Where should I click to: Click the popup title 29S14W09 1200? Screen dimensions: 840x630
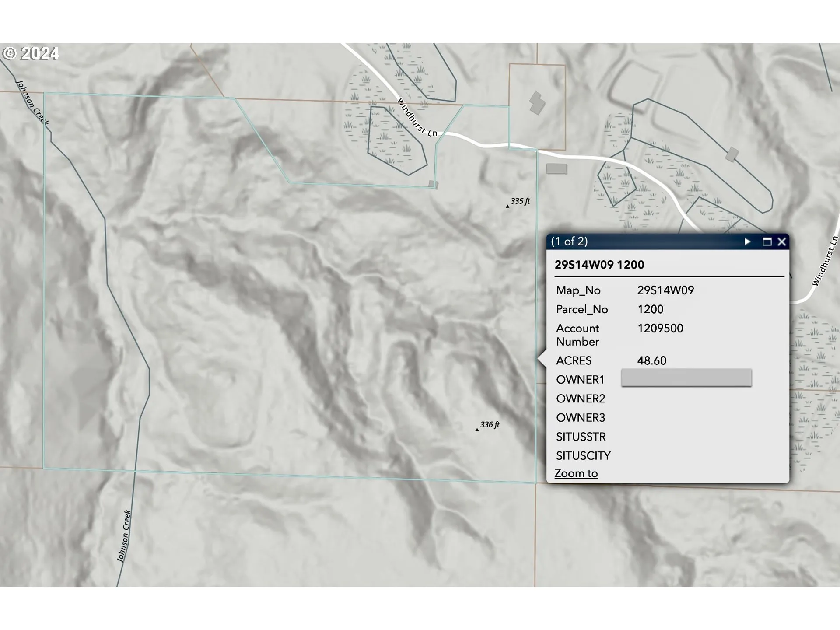(x=599, y=265)
